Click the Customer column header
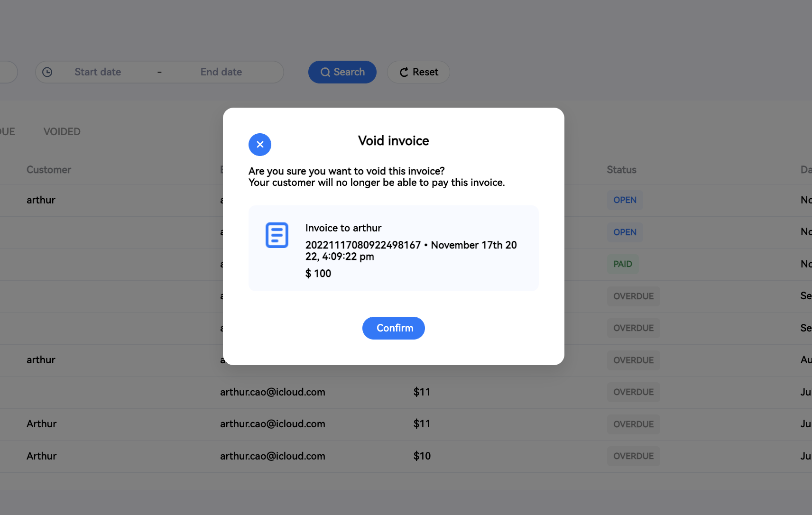Screen dimensions: 812x515 49,170
